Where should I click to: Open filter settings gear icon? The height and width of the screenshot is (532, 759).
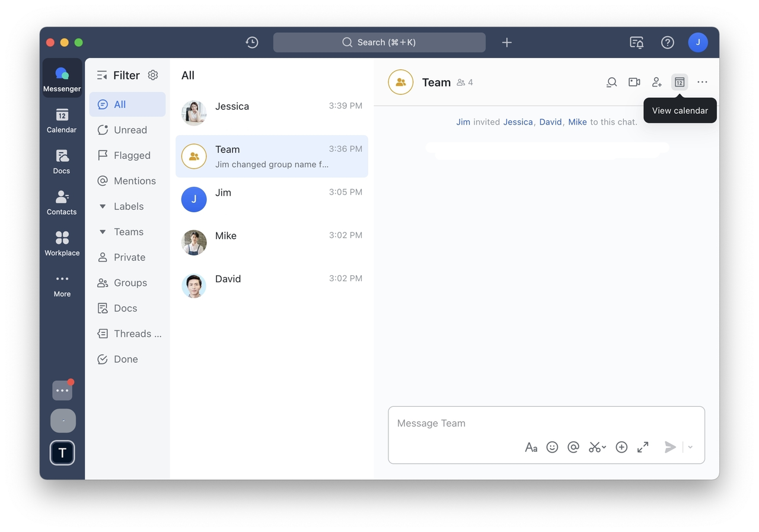[x=153, y=75]
